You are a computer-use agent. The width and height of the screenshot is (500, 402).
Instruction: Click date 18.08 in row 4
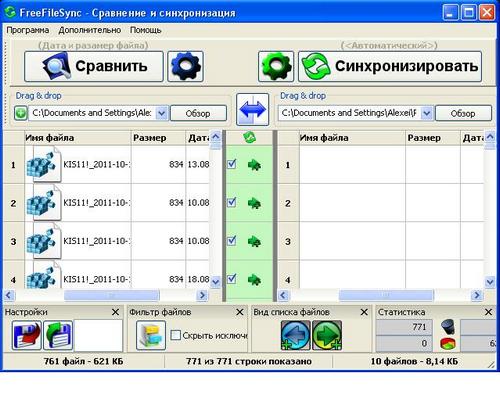(198, 279)
